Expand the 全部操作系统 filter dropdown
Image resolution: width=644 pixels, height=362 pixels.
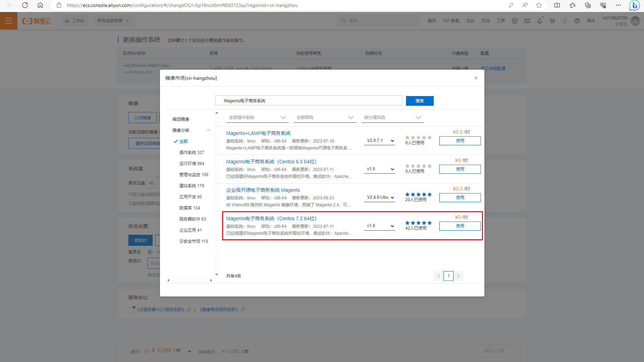point(257,118)
